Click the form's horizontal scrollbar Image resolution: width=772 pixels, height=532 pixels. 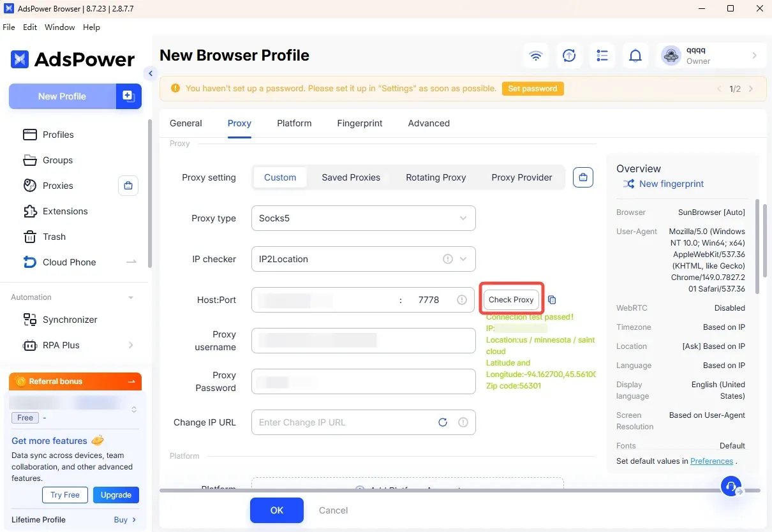[459, 491]
